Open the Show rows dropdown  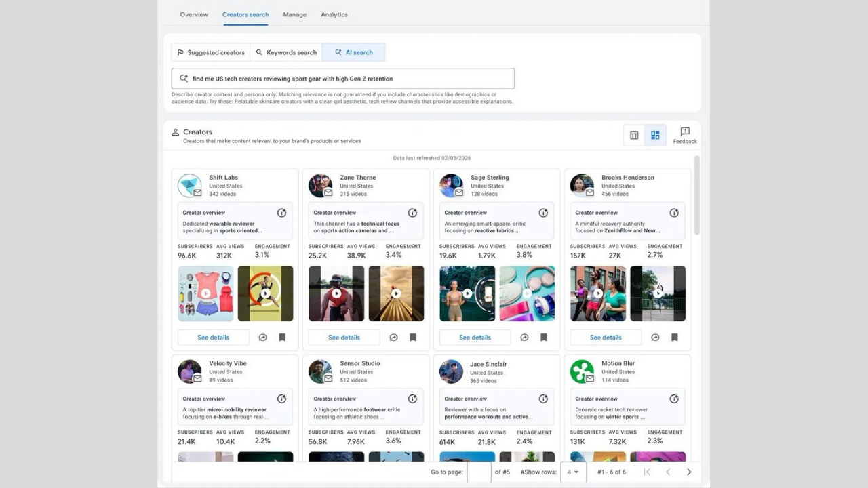click(573, 472)
